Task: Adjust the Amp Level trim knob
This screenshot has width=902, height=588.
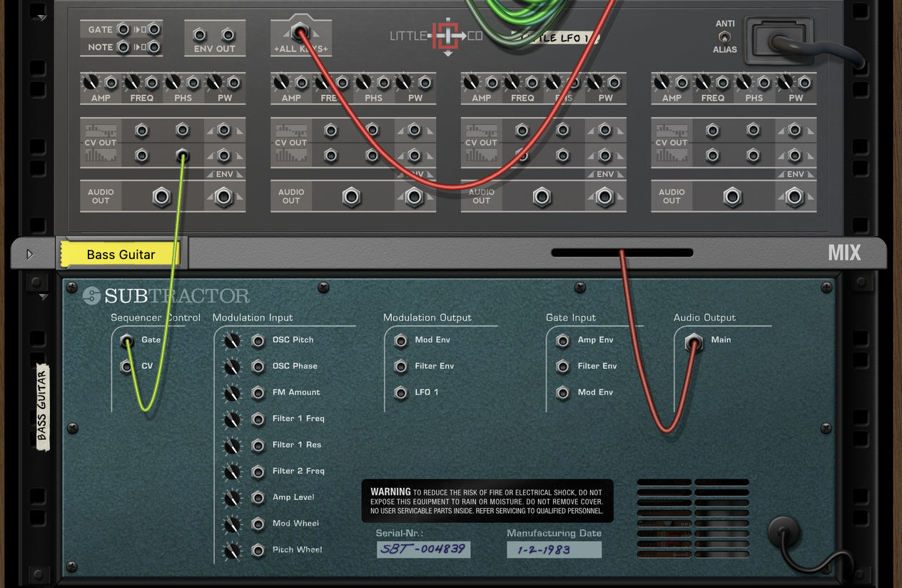Action: point(233,499)
